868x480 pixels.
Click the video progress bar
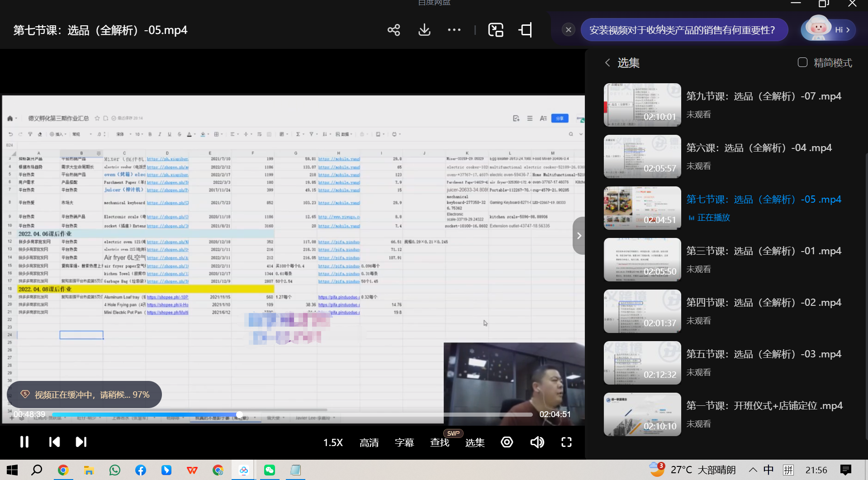point(362,414)
